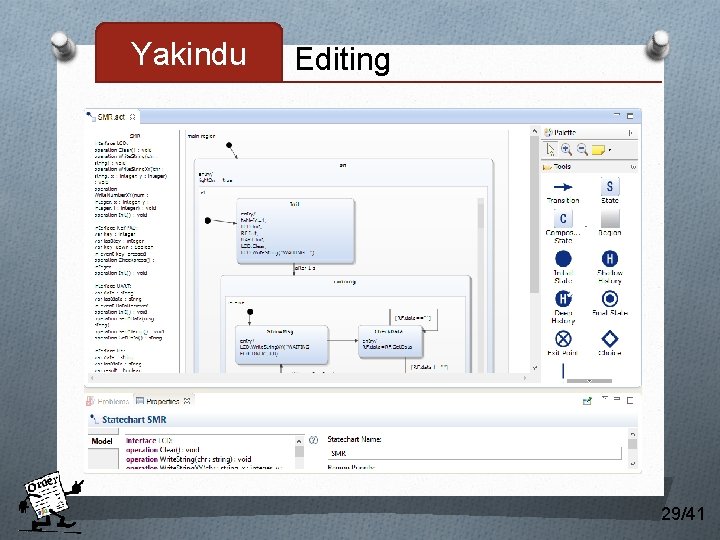Click the after 1s transition label
Viewport: 720px width, 540px height.
305,268
